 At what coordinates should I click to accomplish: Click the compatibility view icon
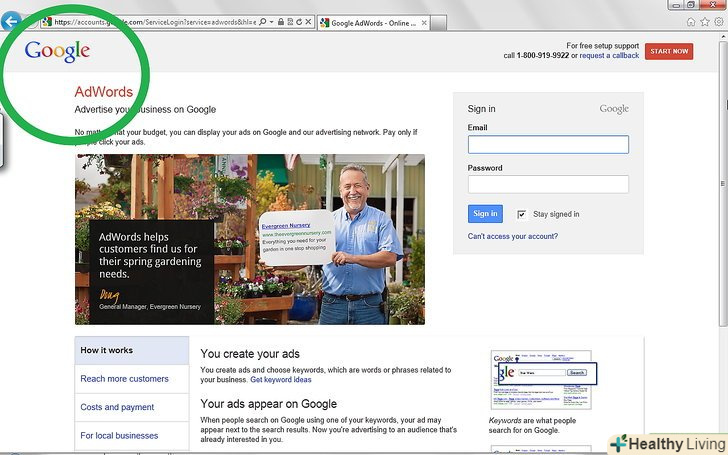coord(290,22)
